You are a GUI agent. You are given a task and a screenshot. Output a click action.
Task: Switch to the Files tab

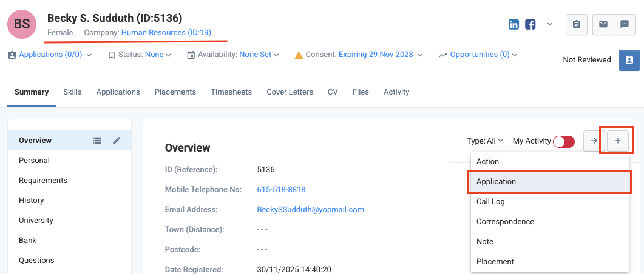(361, 92)
